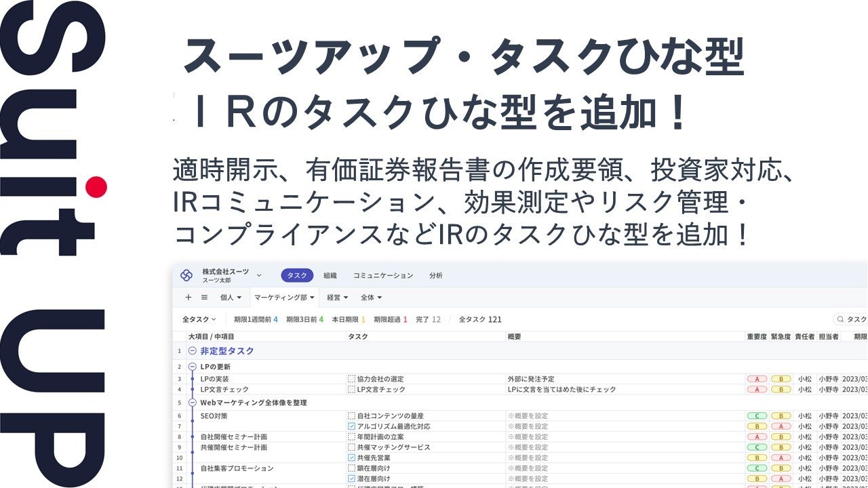Collapse the LPの更新 section
Viewport: 868px width, 488px height.
click(193, 367)
